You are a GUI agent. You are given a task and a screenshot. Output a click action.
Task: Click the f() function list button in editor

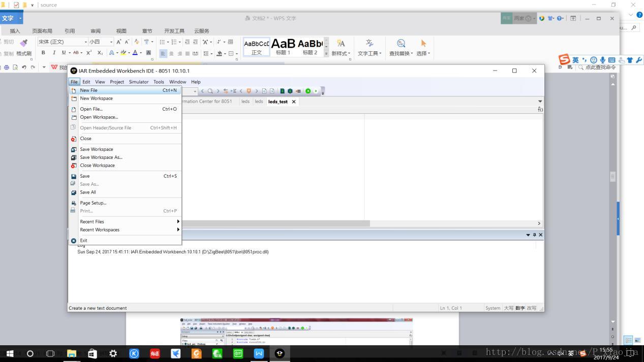540,109
